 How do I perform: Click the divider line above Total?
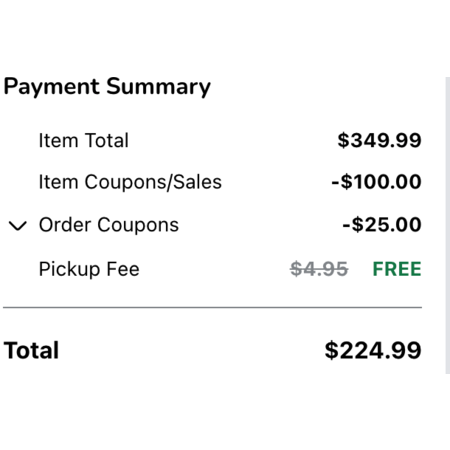pos(212,307)
